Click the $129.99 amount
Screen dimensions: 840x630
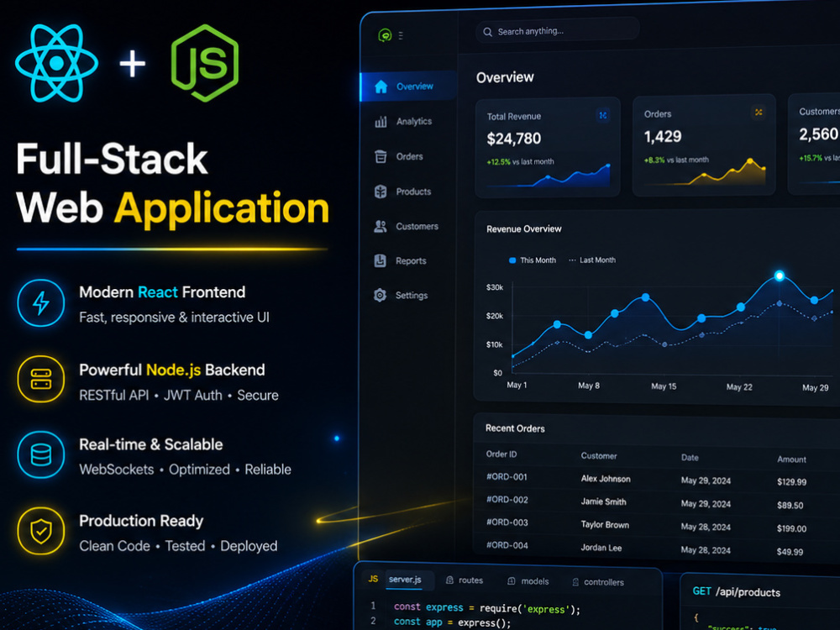pyautogui.click(x=792, y=482)
